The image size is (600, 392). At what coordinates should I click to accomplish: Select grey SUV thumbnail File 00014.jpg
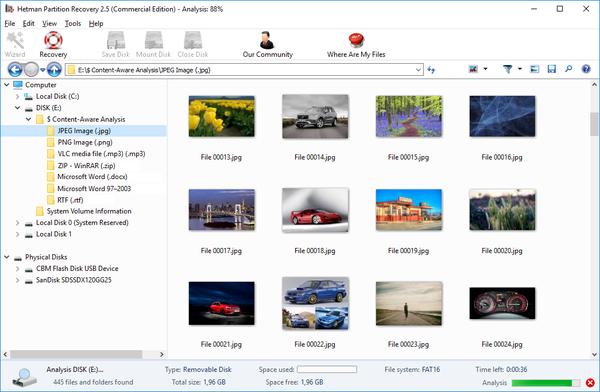coord(315,116)
